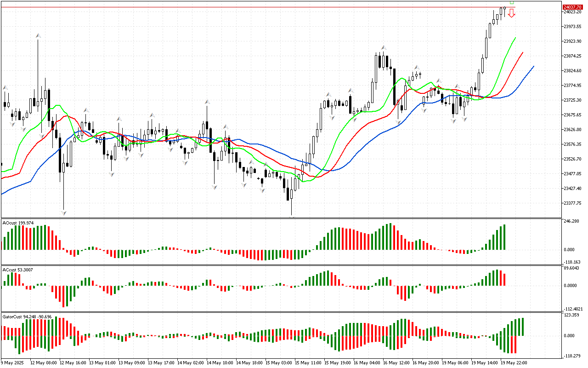The image size is (588, 368).
Task: Select the green Alligator lips line end
Action: pyautogui.click(x=515, y=38)
